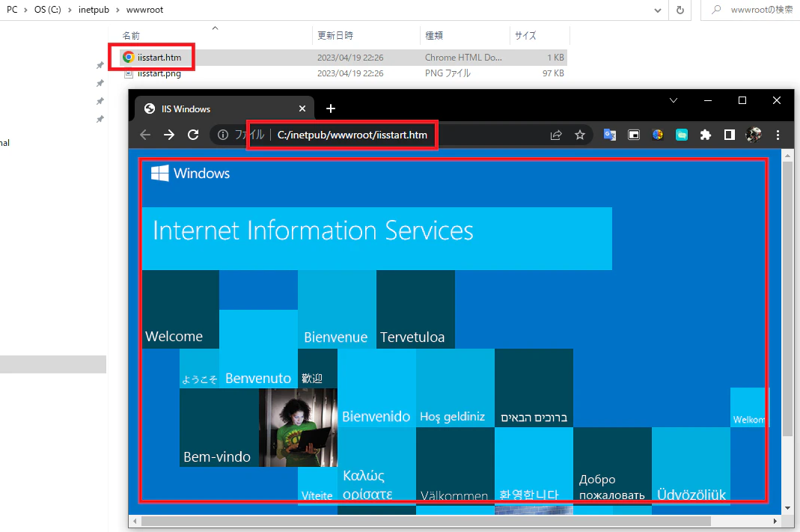
Task: Go forward in Chrome
Action: tap(169, 135)
